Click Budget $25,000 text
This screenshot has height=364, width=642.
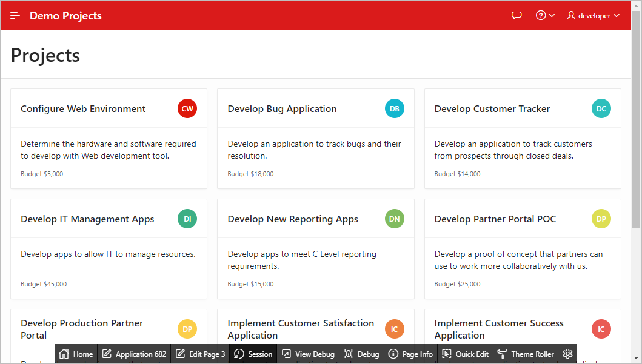pyautogui.click(x=457, y=284)
